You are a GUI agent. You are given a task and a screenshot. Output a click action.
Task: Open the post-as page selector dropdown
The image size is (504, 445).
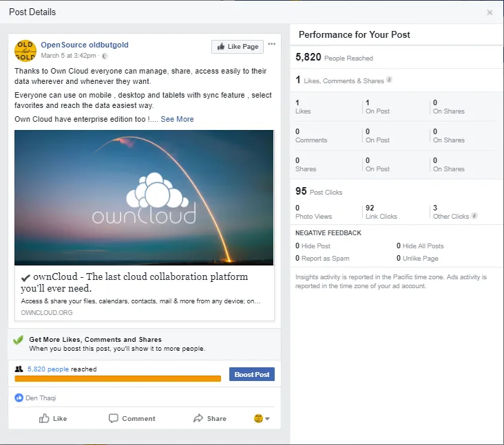pyautogui.click(x=262, y=418)
